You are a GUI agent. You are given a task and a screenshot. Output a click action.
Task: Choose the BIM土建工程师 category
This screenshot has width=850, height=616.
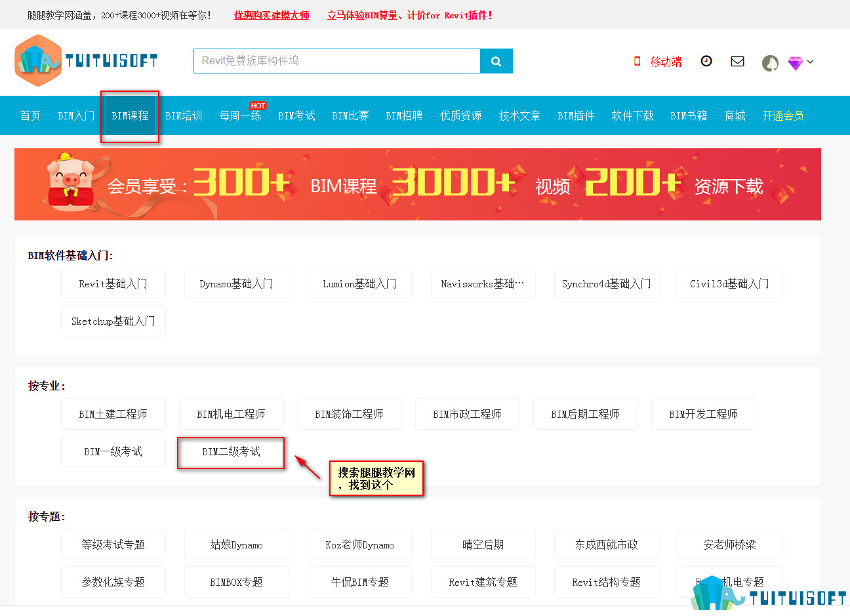(x=113, y=414)
